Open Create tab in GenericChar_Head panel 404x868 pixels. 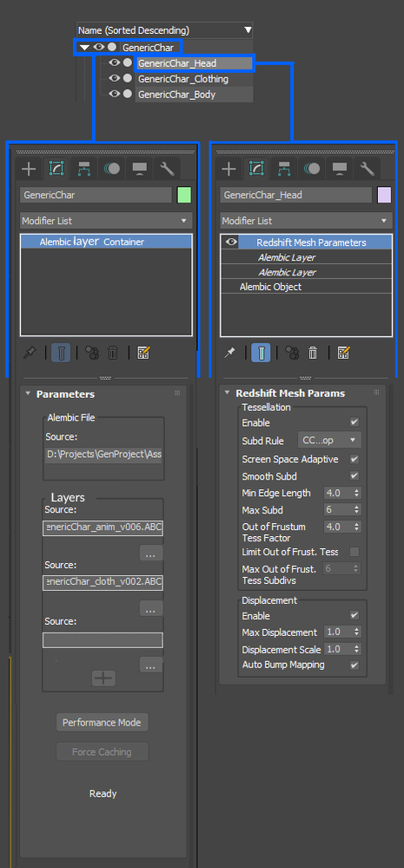coord(228,169)
